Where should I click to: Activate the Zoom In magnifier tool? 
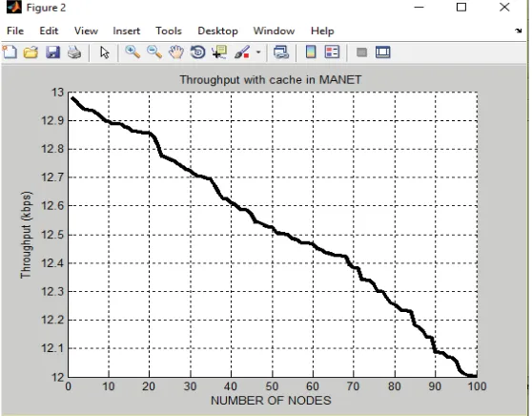click(x=133, y=52)
